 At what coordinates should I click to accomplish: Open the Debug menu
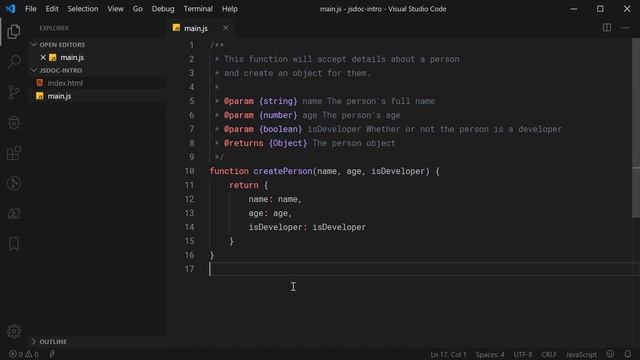tap(163, 9)
